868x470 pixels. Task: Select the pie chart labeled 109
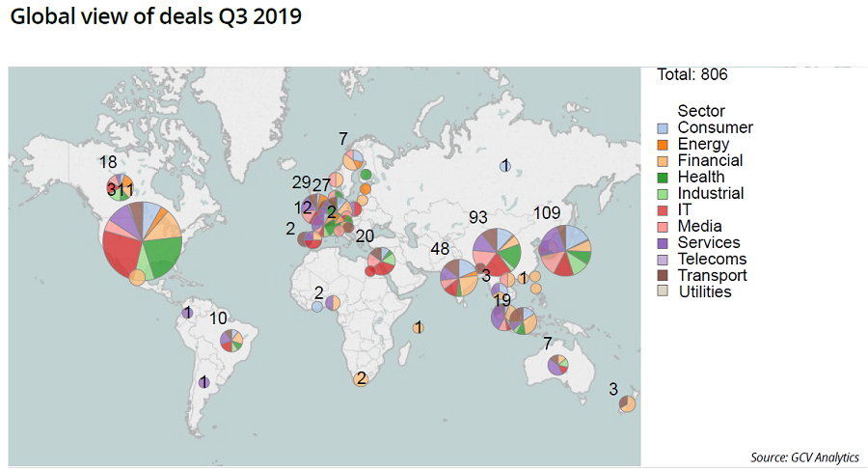pos(565,251)
